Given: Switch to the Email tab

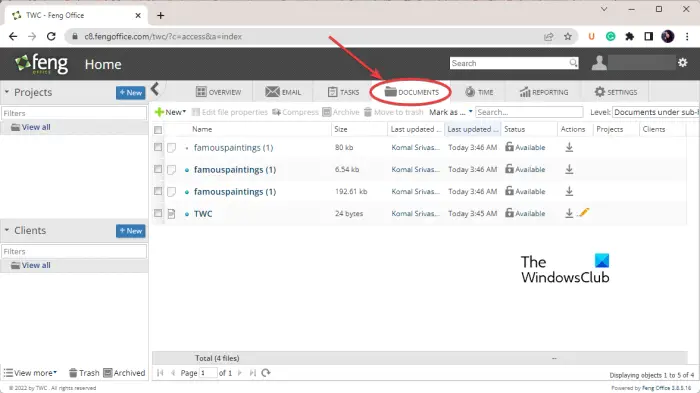Looking at the screenshot, I should [283, 92].
